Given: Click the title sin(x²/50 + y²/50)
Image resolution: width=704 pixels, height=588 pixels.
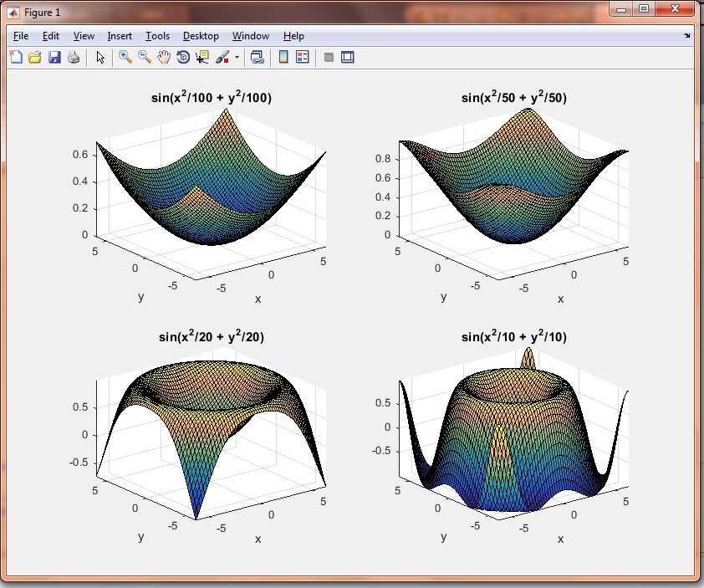Looking at the screenshot, I should [514, 97].
